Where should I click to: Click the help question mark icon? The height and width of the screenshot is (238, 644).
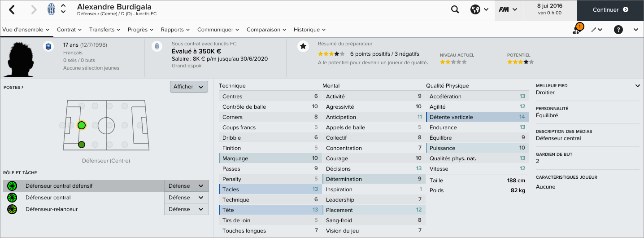coord(618,30)
